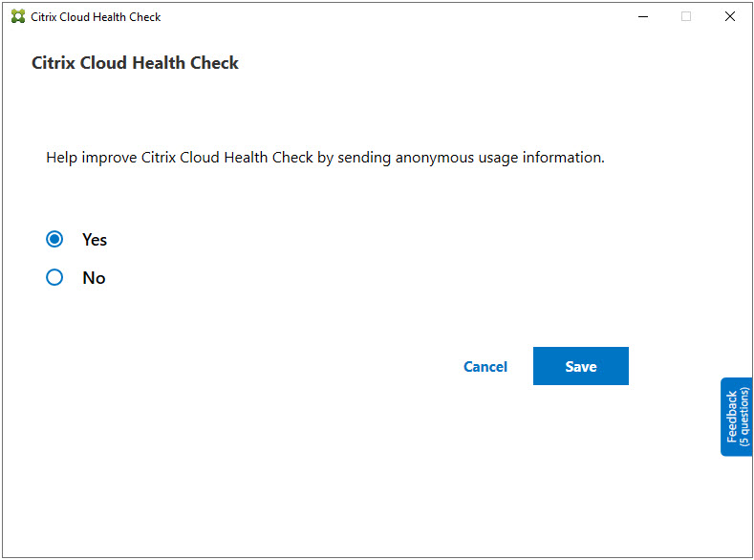
Task: Click the bold "Citrix Cloud Health Check" heading
Action: click(x=135, y=63)
